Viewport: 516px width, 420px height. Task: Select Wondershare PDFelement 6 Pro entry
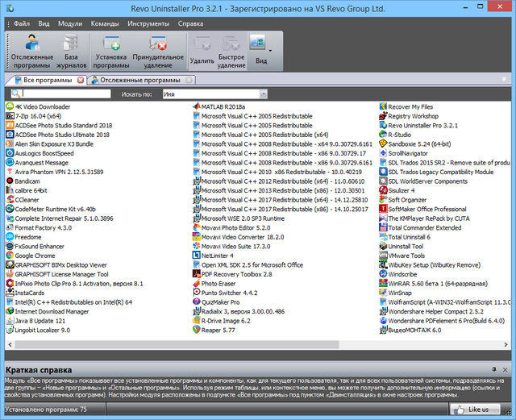tap(442, 321)
